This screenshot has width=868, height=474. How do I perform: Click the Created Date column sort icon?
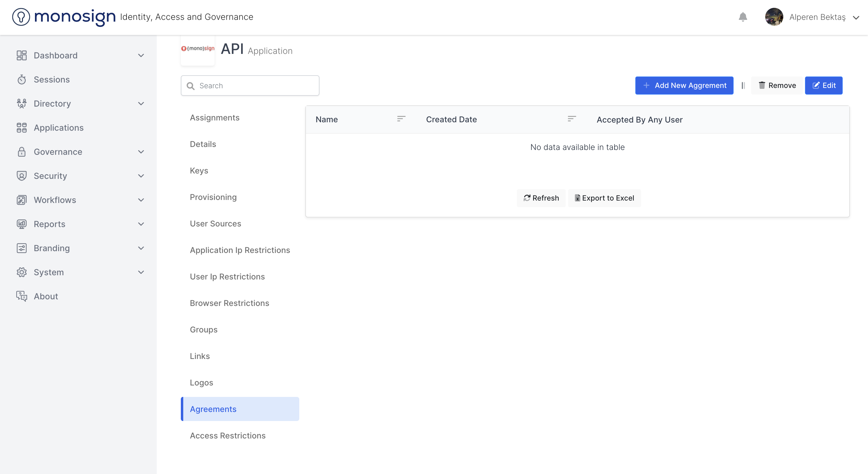pyautogui.click(x=571, y=119)
